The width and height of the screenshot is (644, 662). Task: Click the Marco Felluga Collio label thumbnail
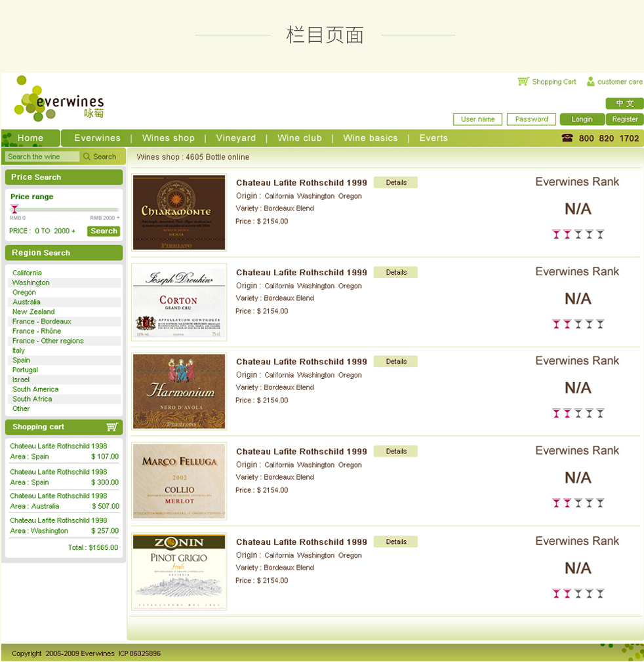pyautogui.click(x=179, y=481)
